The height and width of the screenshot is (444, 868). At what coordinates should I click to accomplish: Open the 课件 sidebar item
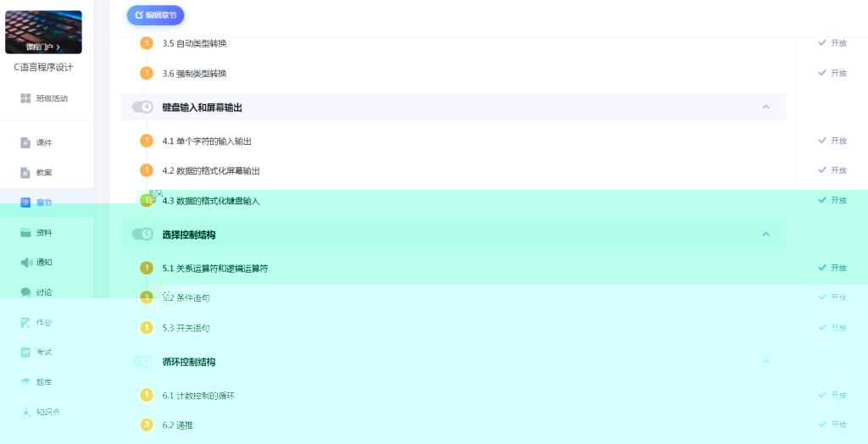pos(44,143)
